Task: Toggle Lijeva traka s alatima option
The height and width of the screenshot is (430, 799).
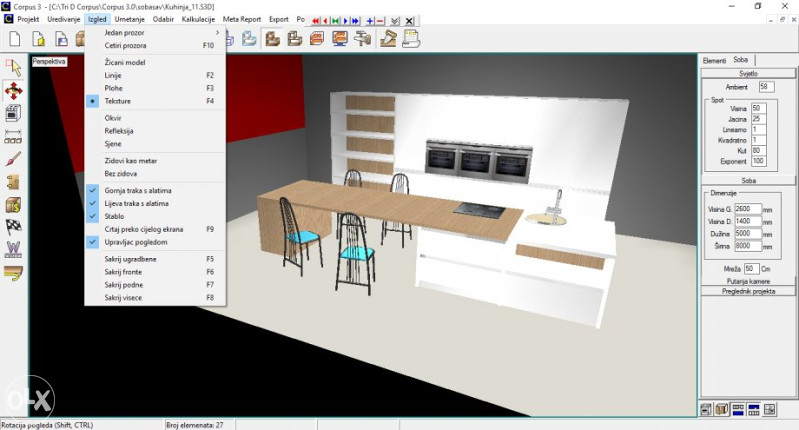Action: [155, 203]
